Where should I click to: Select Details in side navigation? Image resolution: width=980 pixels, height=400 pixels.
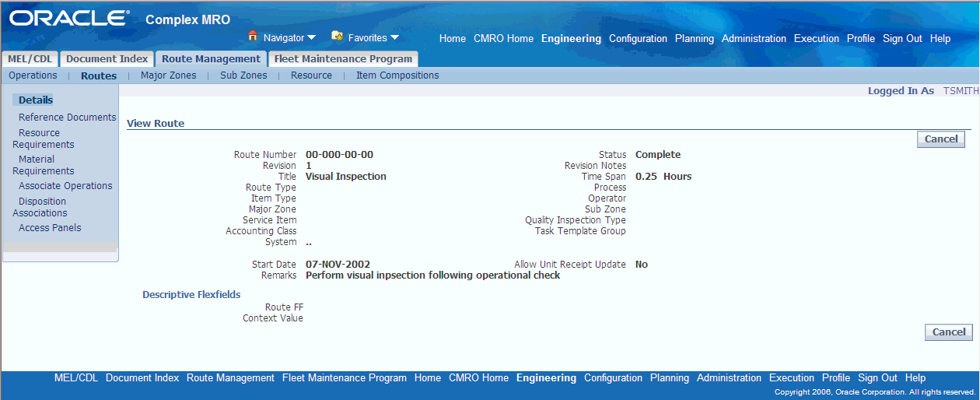pyautogui.click(x=36, y=100)
